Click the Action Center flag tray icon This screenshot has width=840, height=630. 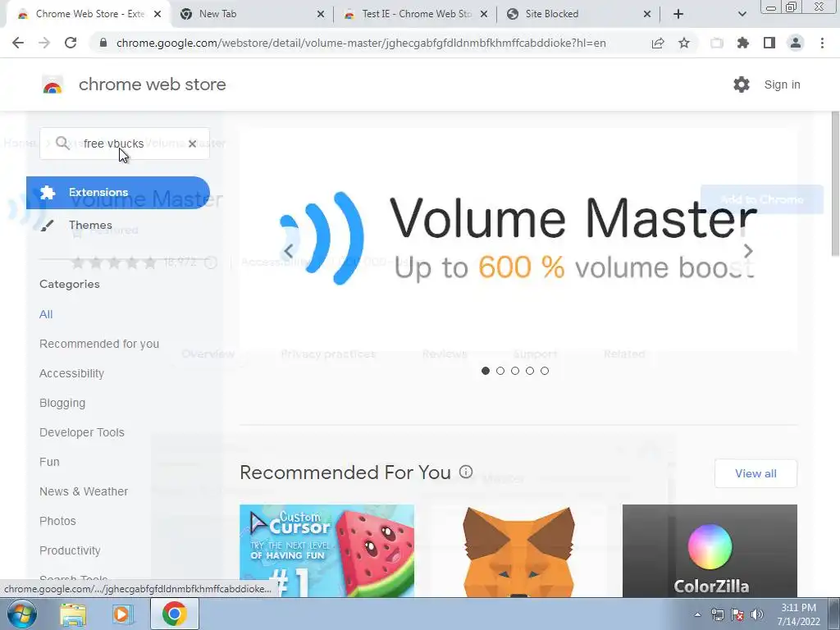[x=737, y=614]
